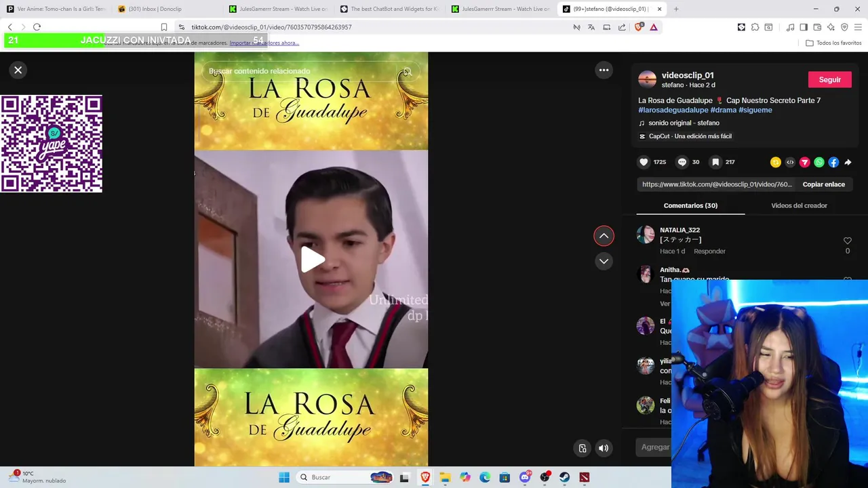The image size is (868, 488).
Task: Switch to Comentarios (30) tab
Action: pyautogui.click(x=690, y=205)
